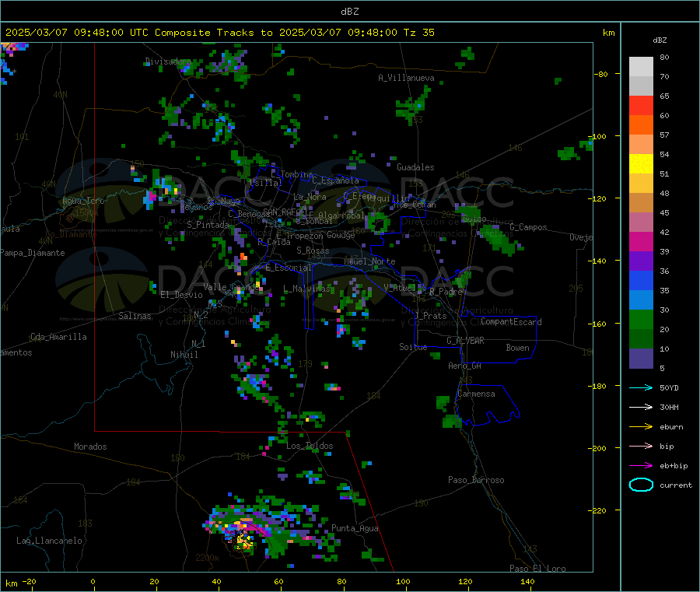Click the Bowen map label
Image resolution: width=700 pixels, height=592 pixels.
pyautogui.click(x=518, y=348)
